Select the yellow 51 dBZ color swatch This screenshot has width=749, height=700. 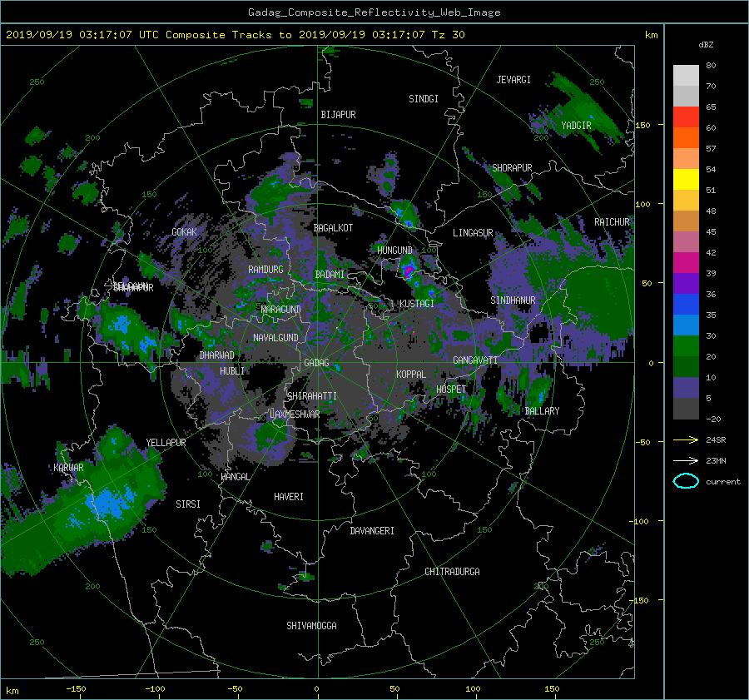[x=686, y=180]
